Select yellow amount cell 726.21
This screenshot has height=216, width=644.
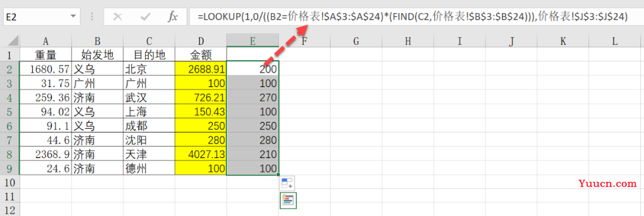(x=201, y=97)
